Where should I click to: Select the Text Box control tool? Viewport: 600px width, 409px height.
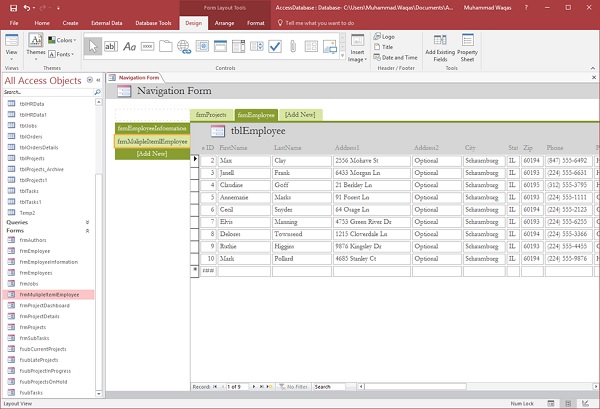tap(109, 45)
